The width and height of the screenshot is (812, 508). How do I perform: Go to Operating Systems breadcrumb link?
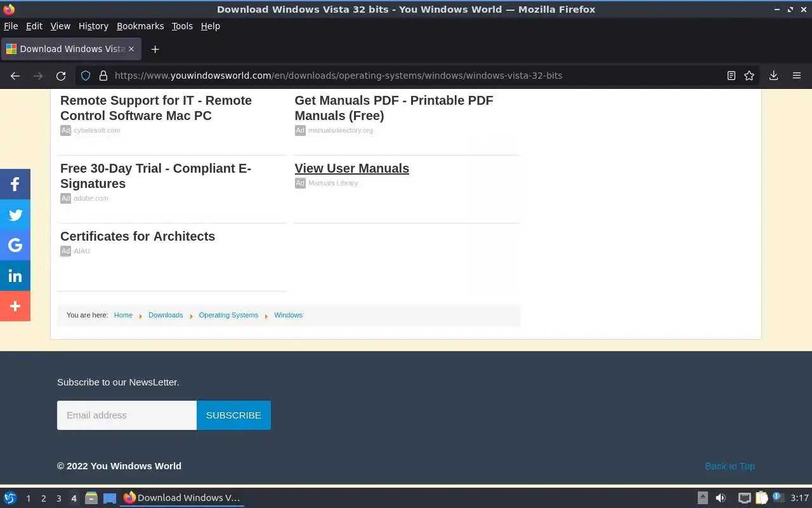228,315
